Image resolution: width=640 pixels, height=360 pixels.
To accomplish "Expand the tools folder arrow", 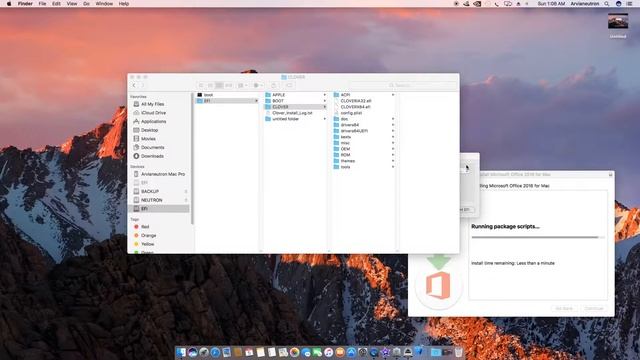I will (393, 167).
